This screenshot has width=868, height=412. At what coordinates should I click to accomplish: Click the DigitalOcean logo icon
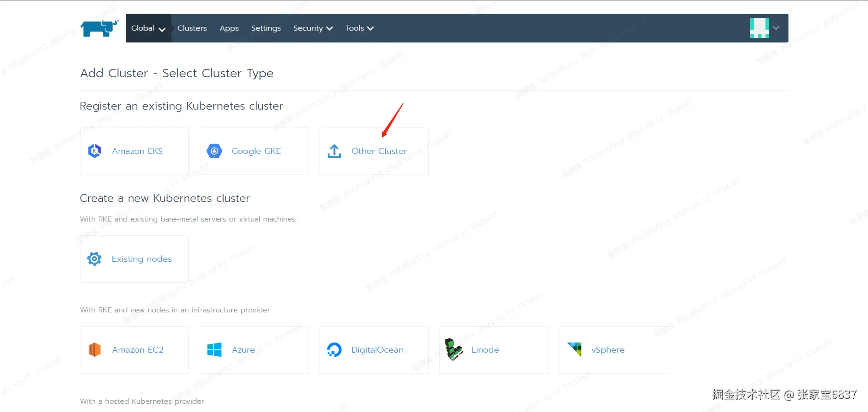click(334, 350)
